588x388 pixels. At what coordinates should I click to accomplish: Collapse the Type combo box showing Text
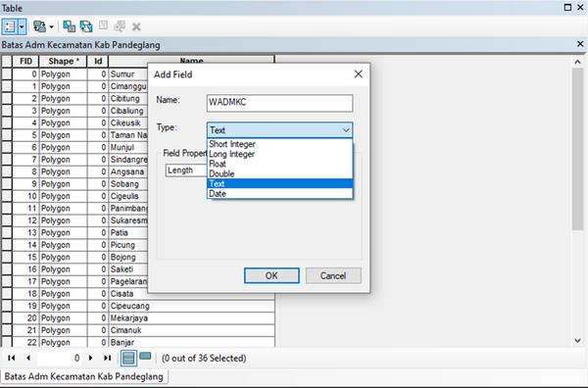[x=279, y=130]
